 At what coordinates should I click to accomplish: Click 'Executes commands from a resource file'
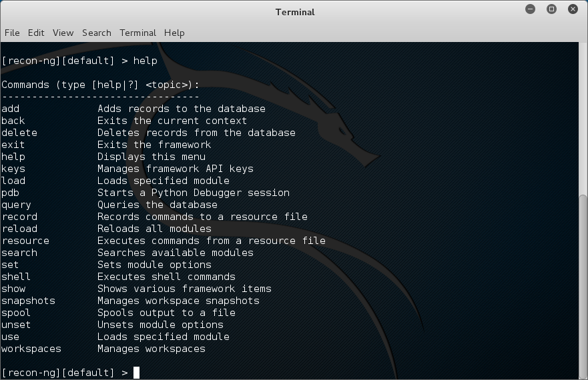[x=212, y=241]
